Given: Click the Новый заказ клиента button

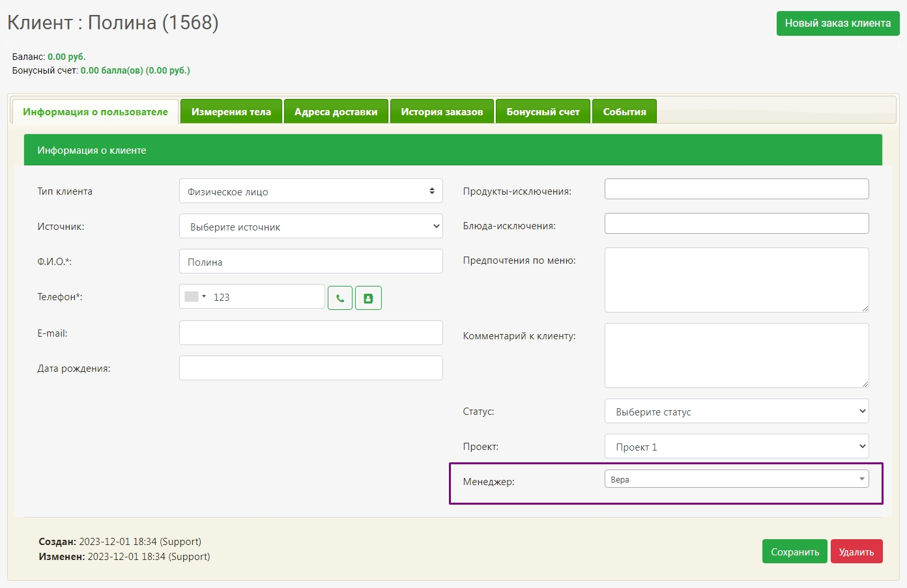Looking at the screenshot, I should tap(837, 23).
